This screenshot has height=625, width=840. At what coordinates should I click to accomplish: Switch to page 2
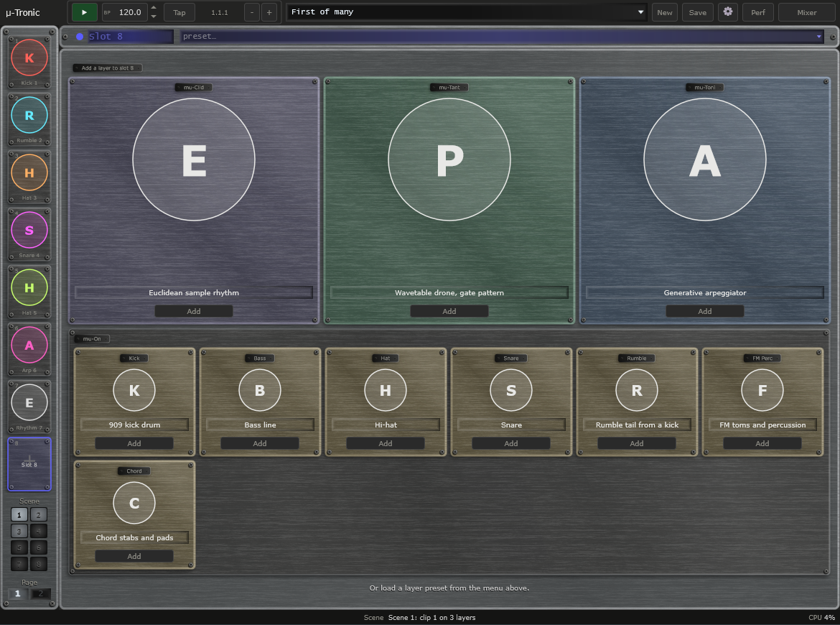41,593
